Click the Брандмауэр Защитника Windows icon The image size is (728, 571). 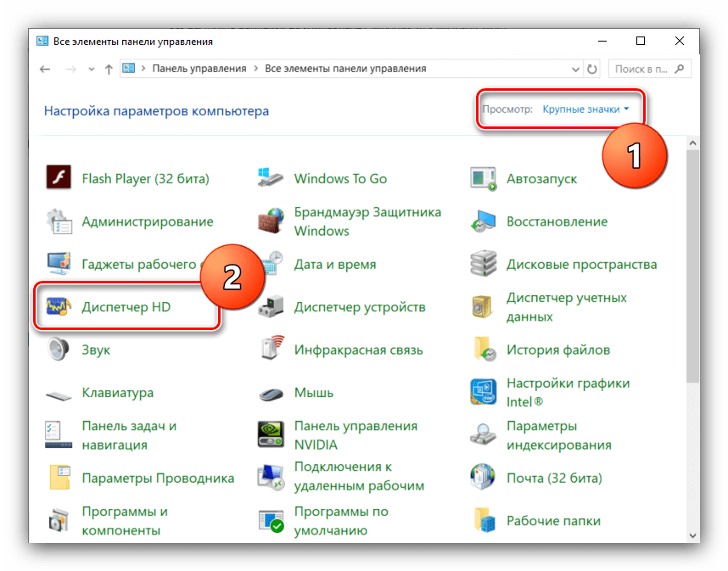pyautogui.click(x=271, y=221)
